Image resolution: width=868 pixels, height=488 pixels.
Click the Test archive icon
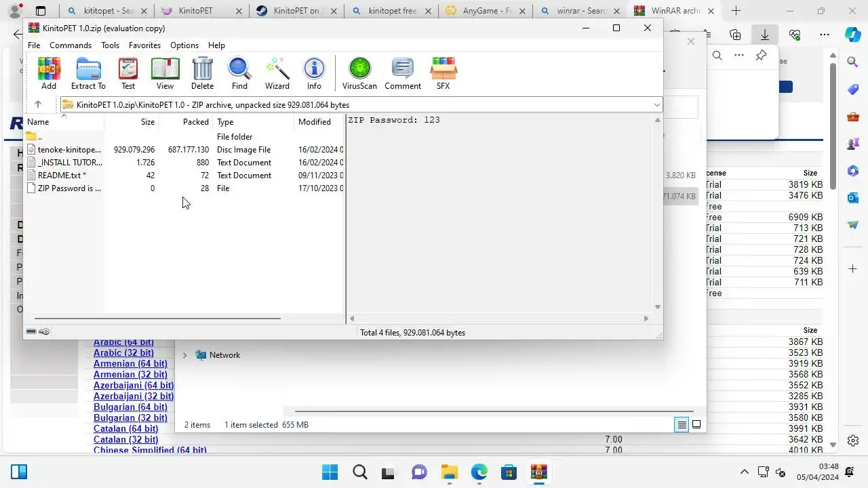[128, 73]
